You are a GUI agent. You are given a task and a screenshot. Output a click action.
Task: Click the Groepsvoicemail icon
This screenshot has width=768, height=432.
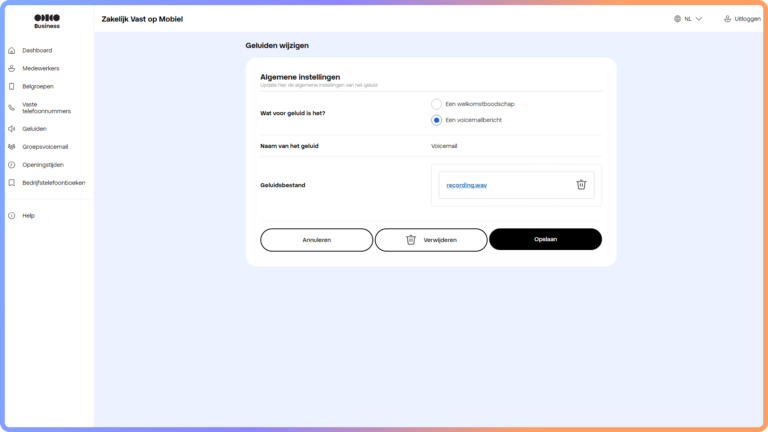pos(12,147)
